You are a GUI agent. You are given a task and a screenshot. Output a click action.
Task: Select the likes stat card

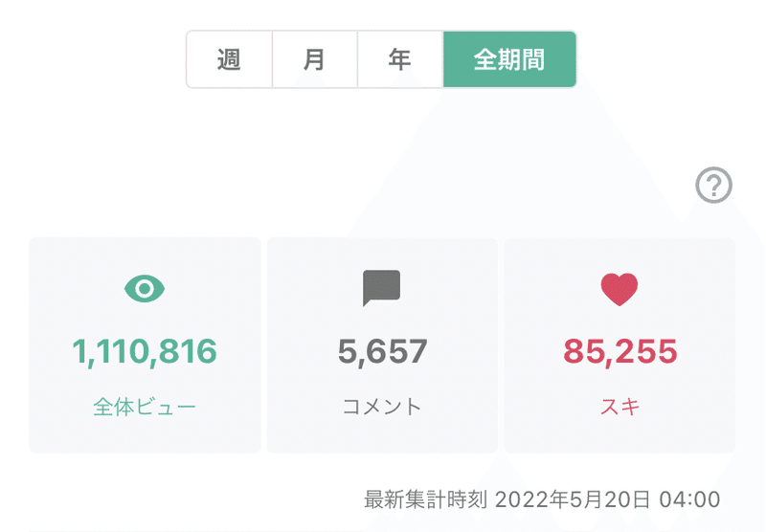[620, 345]
